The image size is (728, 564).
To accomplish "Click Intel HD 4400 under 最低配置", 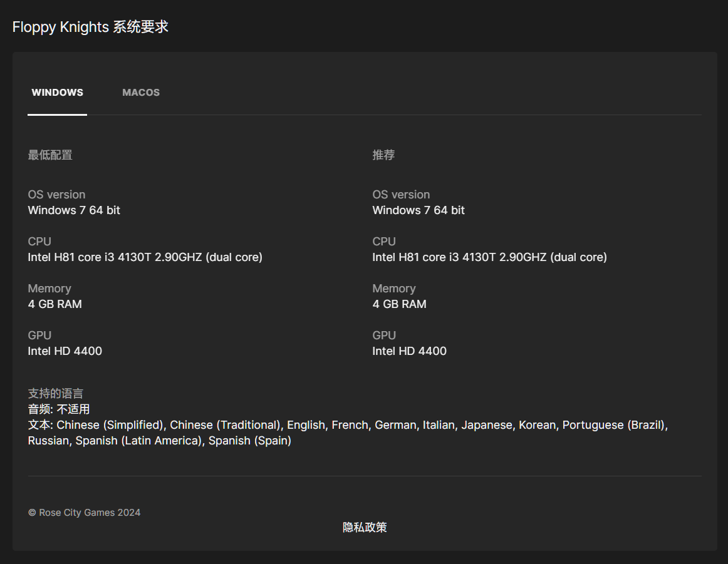I will coord(65,351).
